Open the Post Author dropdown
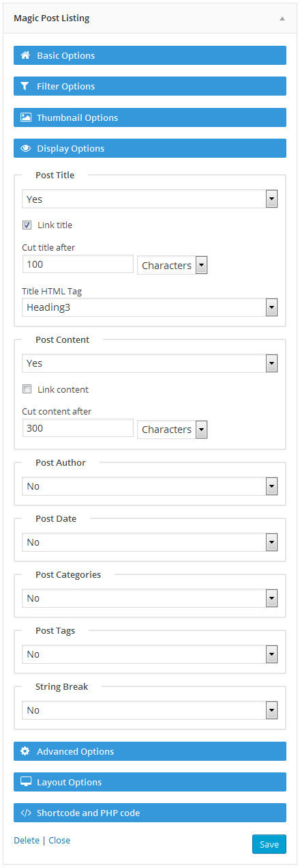Image resolution: width=300 pixels, height=868 pixels. coord(149,486)
